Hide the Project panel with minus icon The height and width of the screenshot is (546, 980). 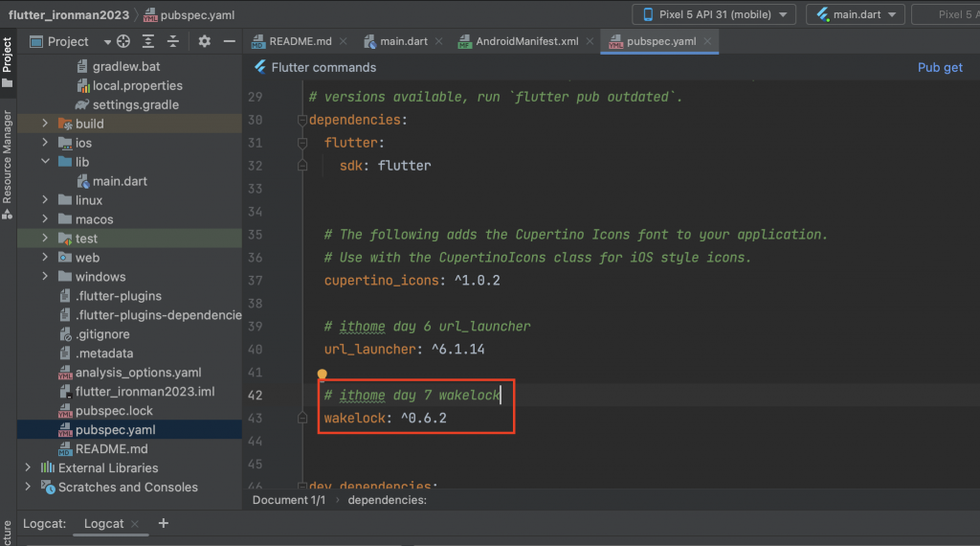point(230,41)
